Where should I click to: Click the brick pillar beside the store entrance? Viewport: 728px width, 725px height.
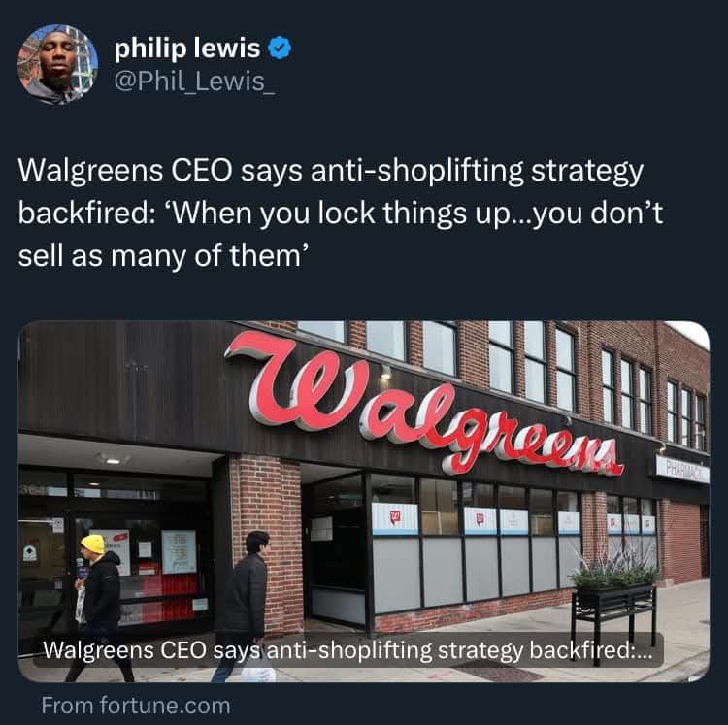click(267, 544)
